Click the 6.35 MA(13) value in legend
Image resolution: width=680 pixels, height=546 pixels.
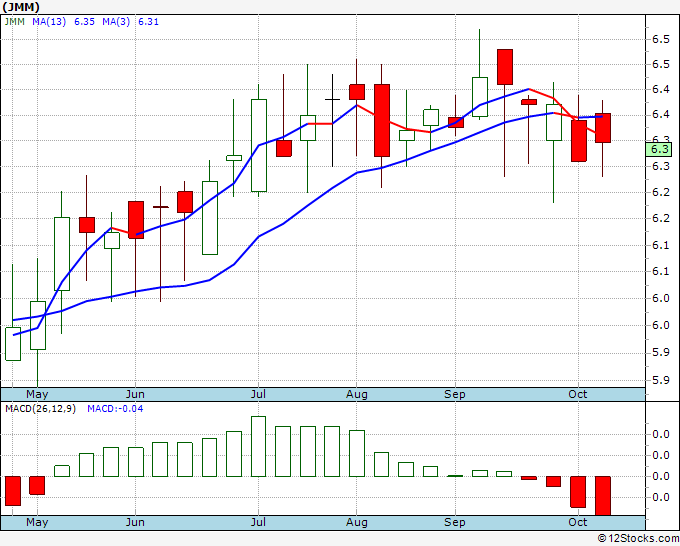84,22
